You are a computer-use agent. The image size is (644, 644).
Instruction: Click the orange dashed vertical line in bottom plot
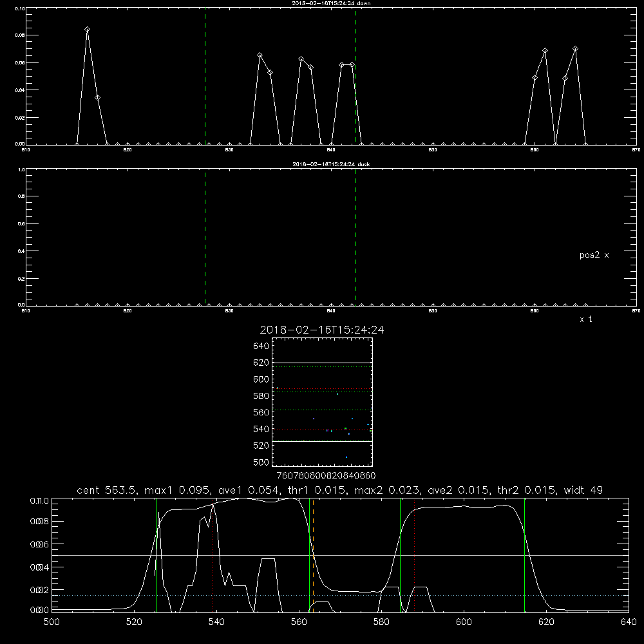coord(314,555)
